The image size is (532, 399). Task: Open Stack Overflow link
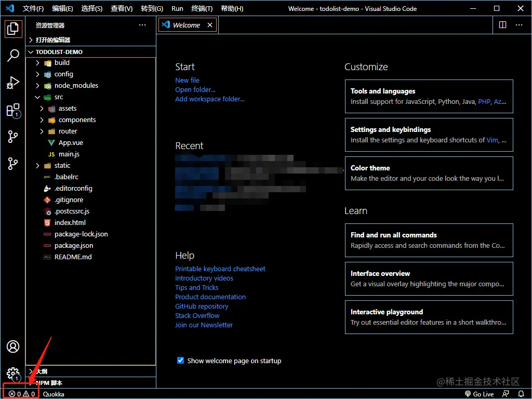(x=197, y=315)
